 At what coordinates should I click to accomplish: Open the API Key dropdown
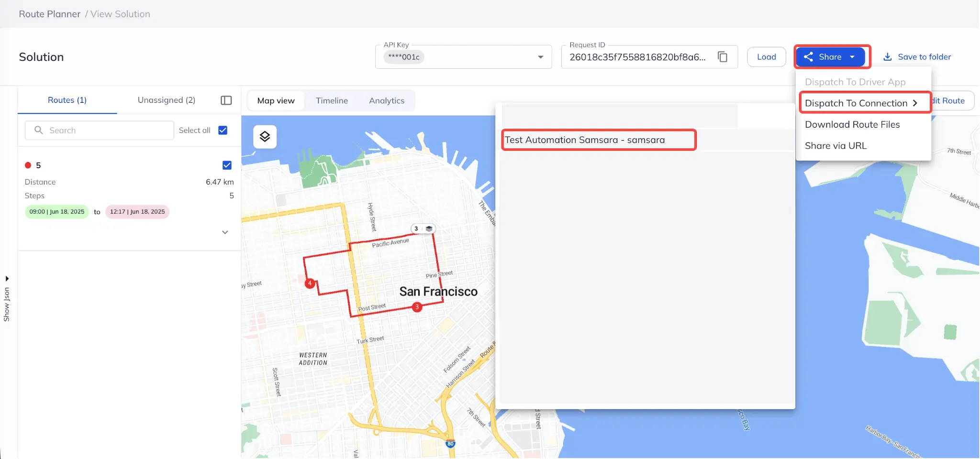541,57
